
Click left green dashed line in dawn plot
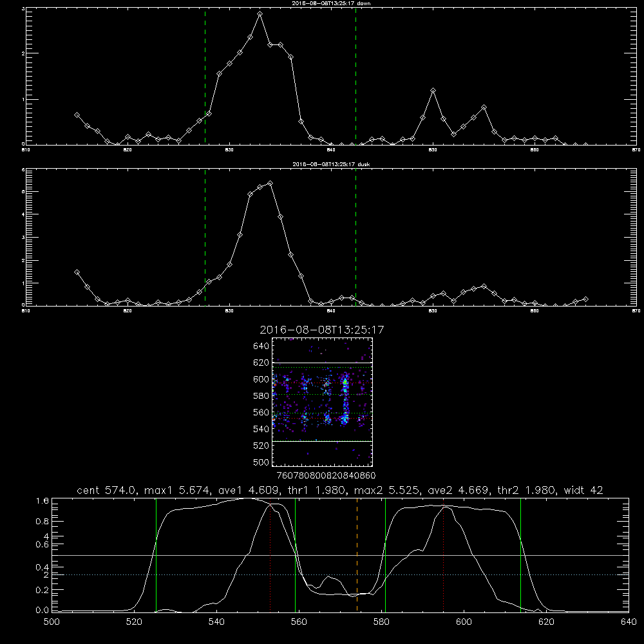tap(205, 77)
